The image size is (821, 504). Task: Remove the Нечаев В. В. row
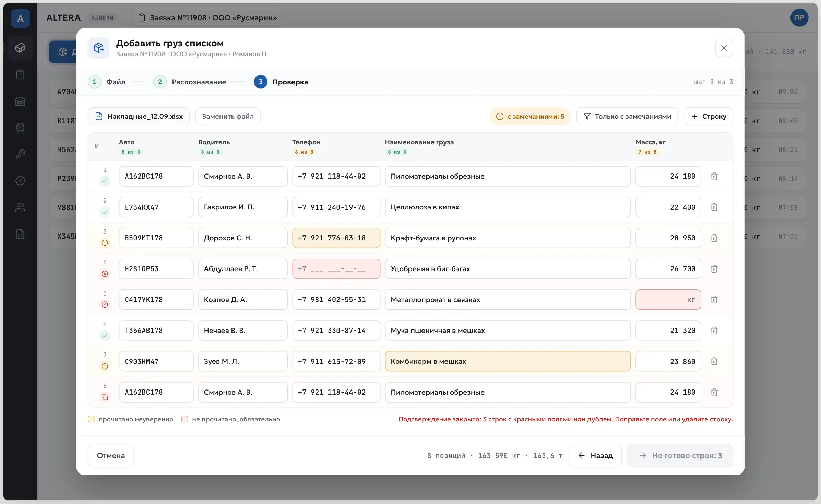pos(714,331)
